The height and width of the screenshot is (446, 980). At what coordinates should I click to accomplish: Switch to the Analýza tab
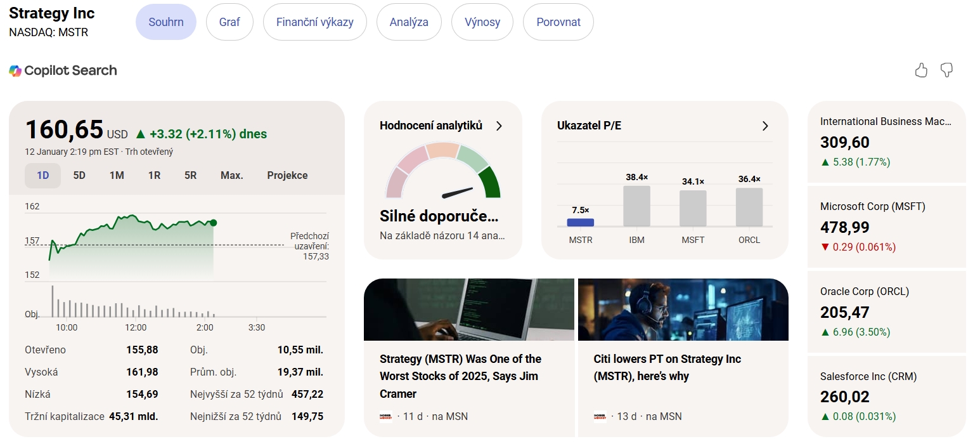[409, 22]
